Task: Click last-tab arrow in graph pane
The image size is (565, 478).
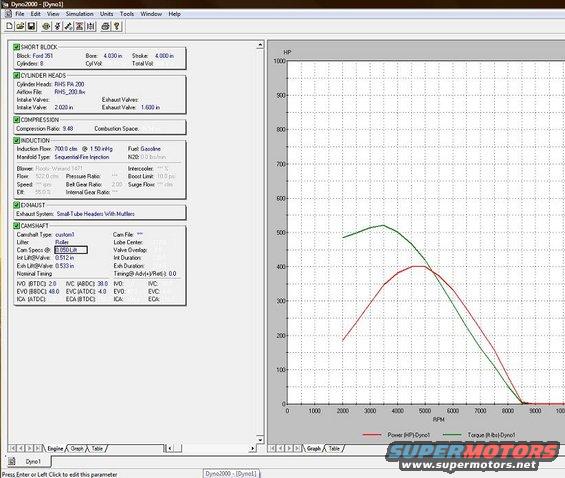Action: [297, 448]
